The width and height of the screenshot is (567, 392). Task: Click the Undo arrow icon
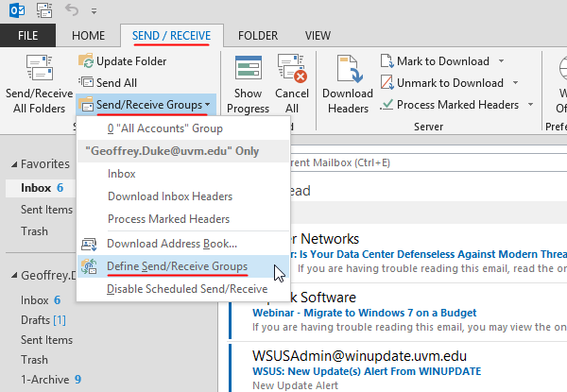72,10
